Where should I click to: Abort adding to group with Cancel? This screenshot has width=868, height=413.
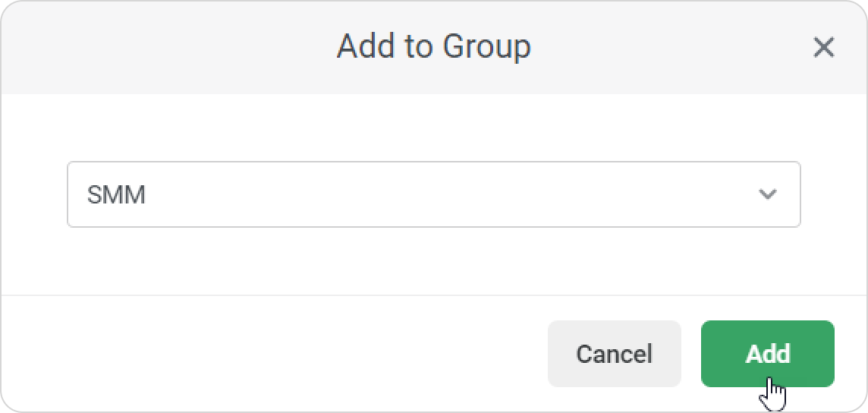(x=614, y=354)
